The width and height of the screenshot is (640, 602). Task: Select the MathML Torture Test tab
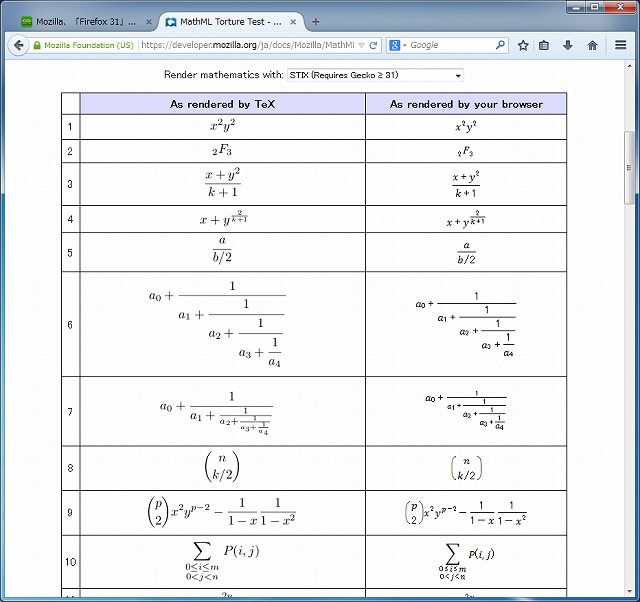[231, 22]
